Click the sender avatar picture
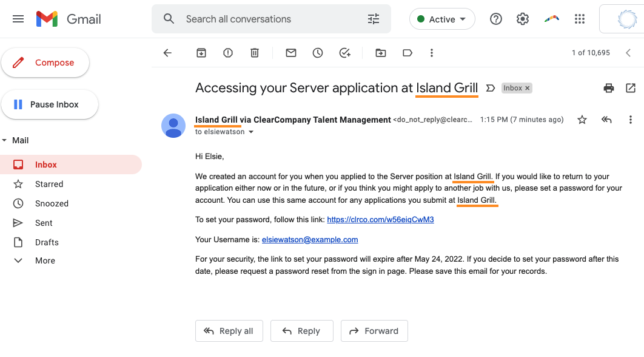Viewport: 644px width, 357px height. (173, 126)
